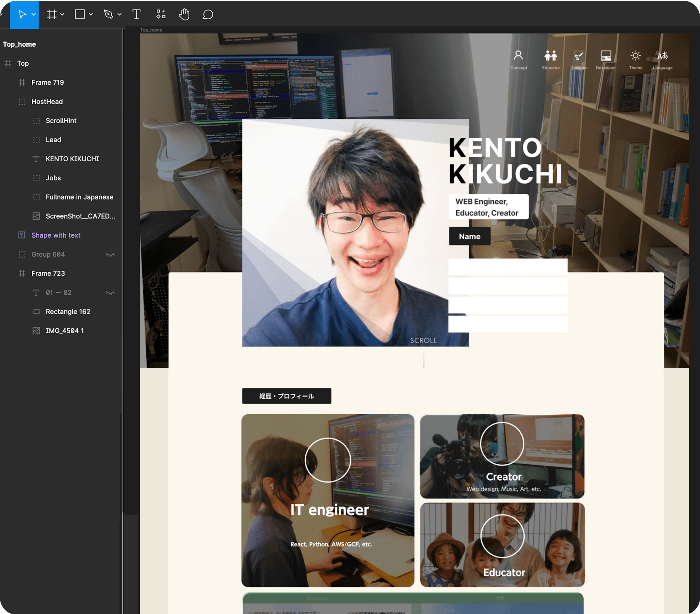This screenshot has width=700, height=614.
Task: Open Pen tool dropdown chevron
Action: point(119,15)
